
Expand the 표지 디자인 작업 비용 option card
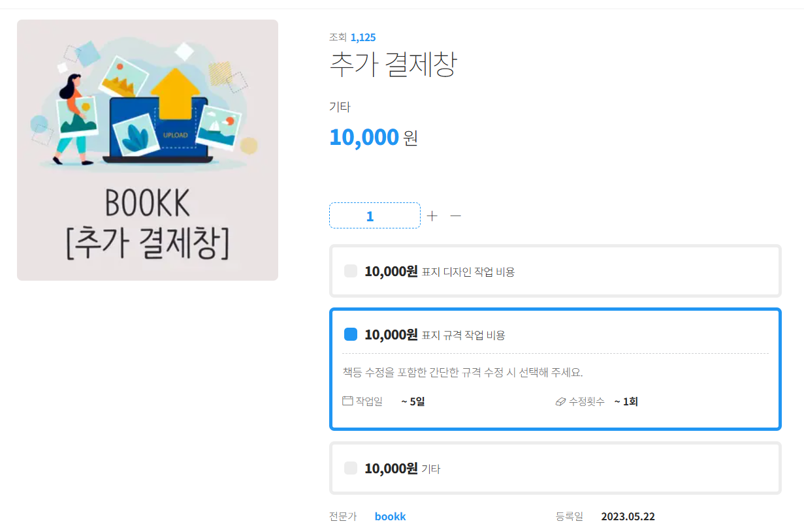555,271
